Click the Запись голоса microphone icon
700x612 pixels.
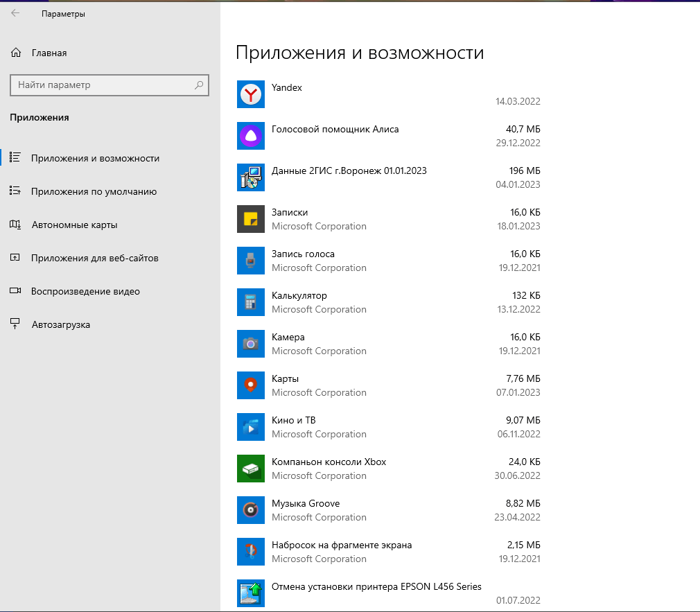[x=250, y=260]
